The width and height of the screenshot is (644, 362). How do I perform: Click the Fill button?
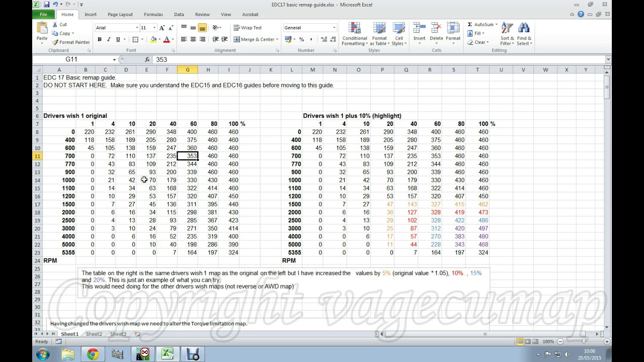[x=475, y=33]
